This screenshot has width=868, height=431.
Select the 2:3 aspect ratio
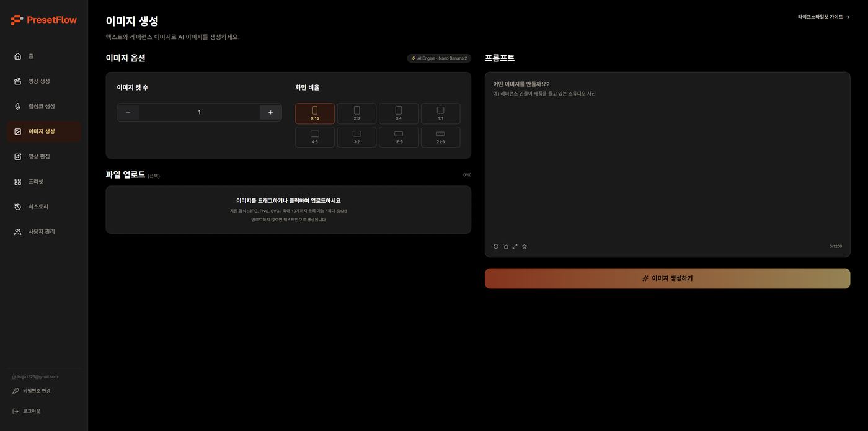pyautogui.click(x=356, y=113)
